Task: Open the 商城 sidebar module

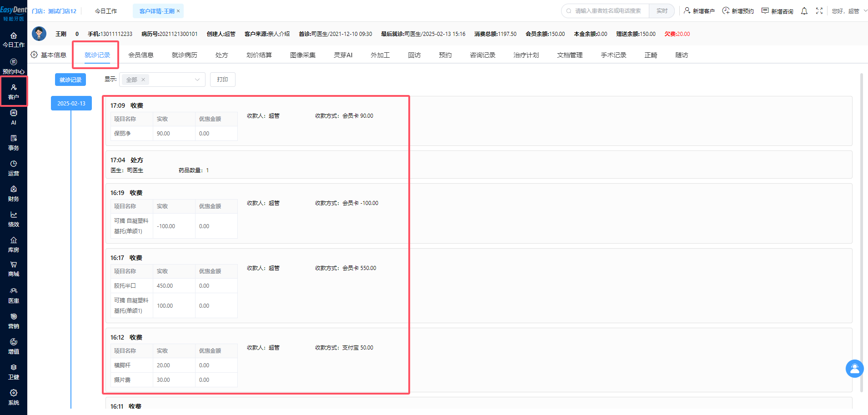Action: click(14, 269)
